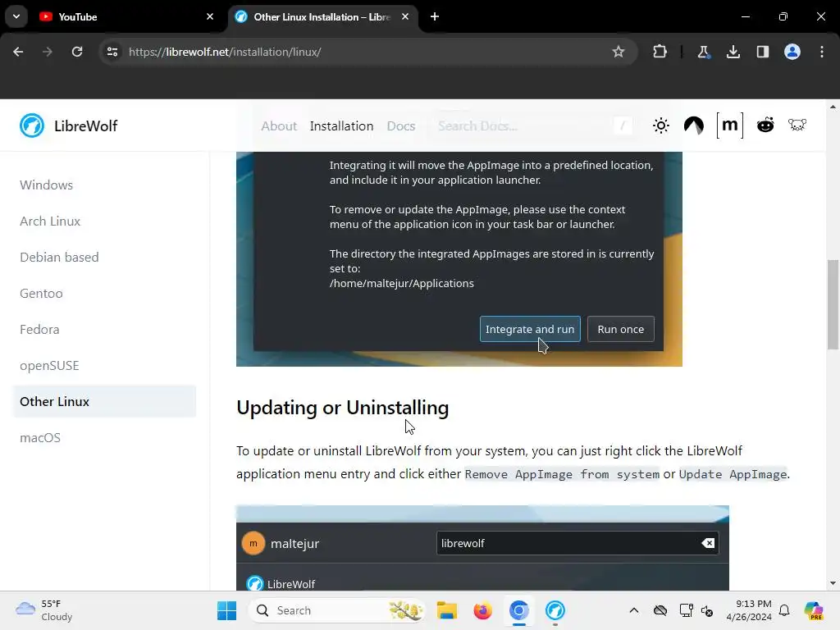840x630 pixels.
Task: Click the taskbar Search box
Action: [x=337, y=610]
